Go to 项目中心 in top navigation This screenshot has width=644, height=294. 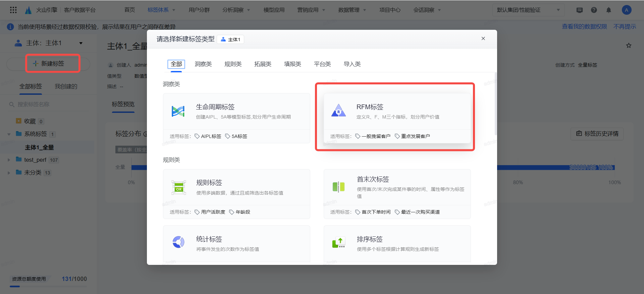(390, 10)
